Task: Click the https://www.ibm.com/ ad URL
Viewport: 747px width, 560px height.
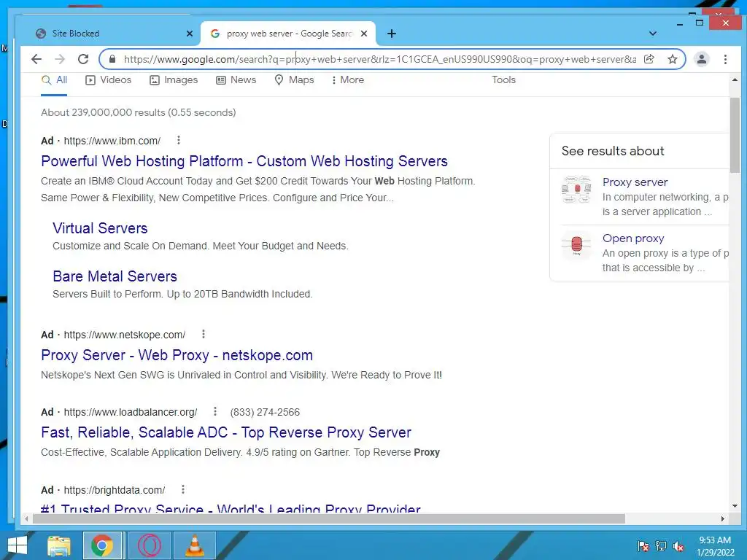Action: pyautogui.click(x=112, y=141)
